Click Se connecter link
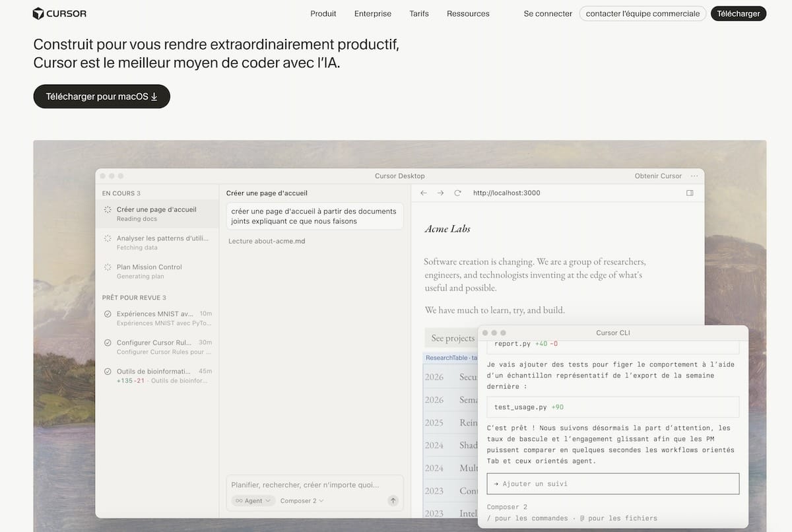The image size is (792, 532). point(548,13)
